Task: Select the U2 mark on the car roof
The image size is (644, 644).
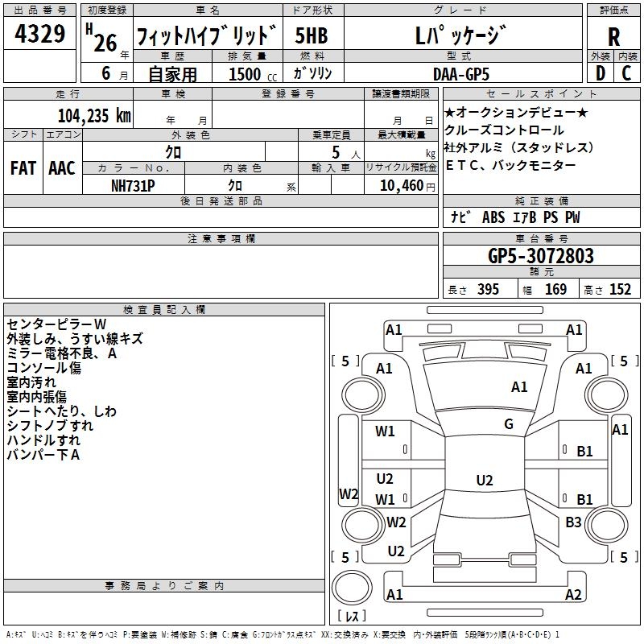Action: coord(484,481)
